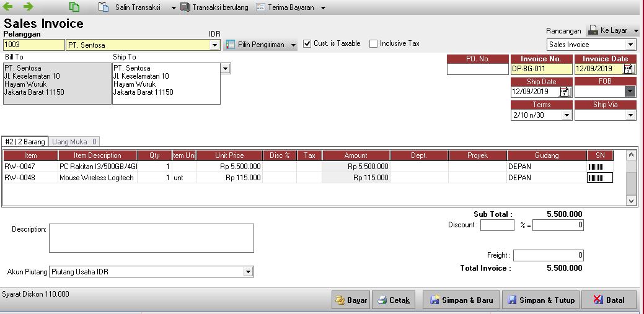Screen dimensions: 644x314
Task: Click the Freight amount field
Action: [549, 255]
